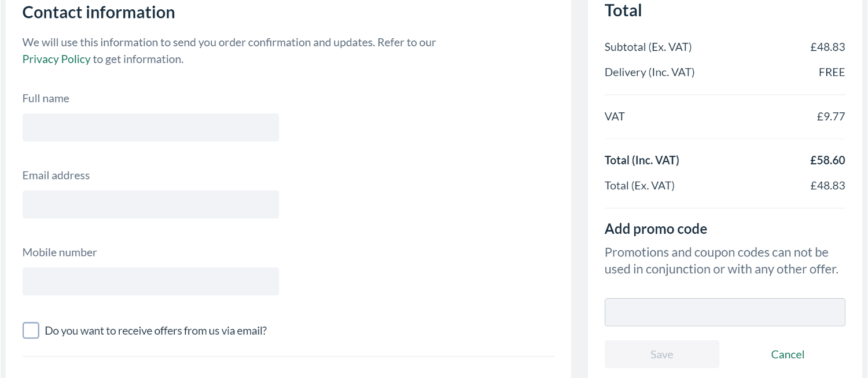This screenshot has height=378, width=868.
Task: Select the Mobile number input field
Action: coord(150,281)
